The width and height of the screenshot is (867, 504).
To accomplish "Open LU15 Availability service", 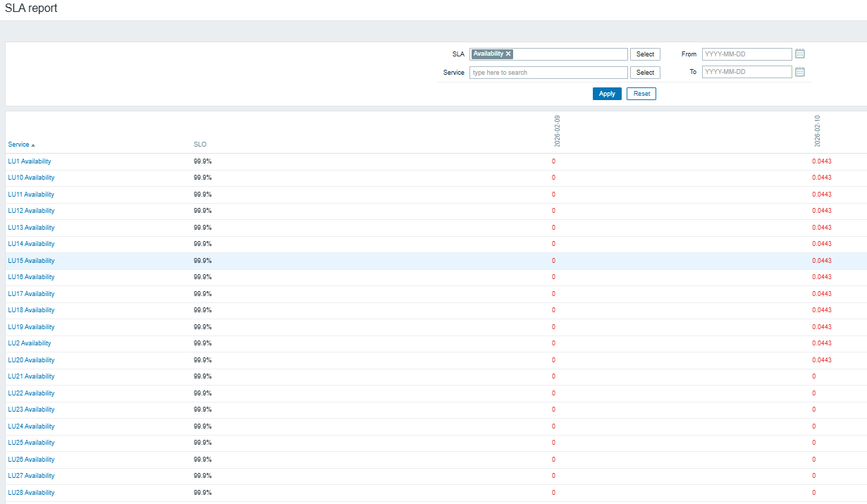I will point(31,261).
